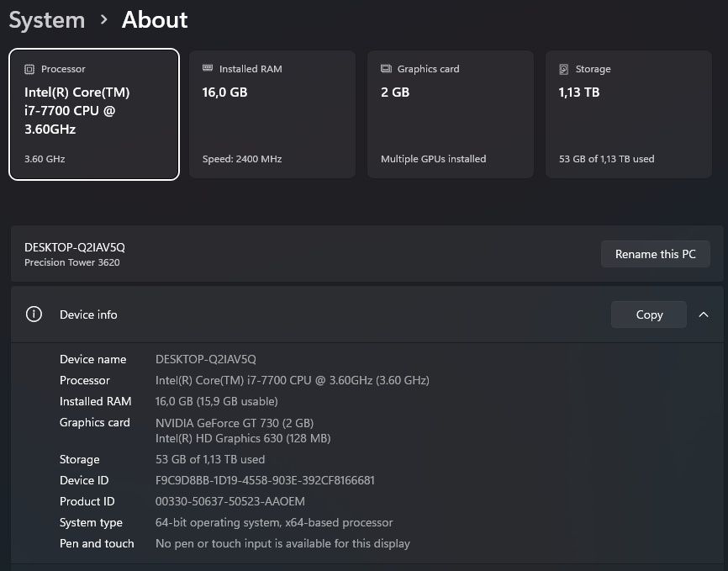Click the Device info circle icon
728x571 pixels.
tap(34, 314)
